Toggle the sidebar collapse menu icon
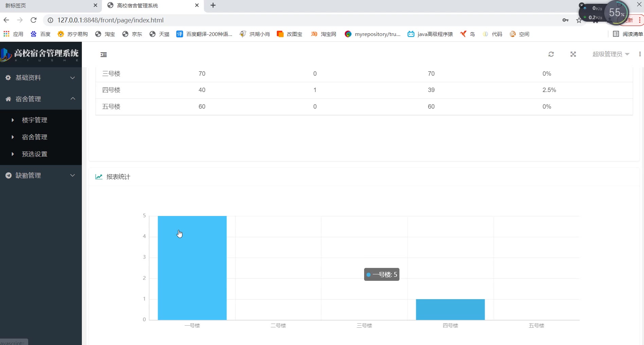644x345 pixels. click(x=104, y=54)
